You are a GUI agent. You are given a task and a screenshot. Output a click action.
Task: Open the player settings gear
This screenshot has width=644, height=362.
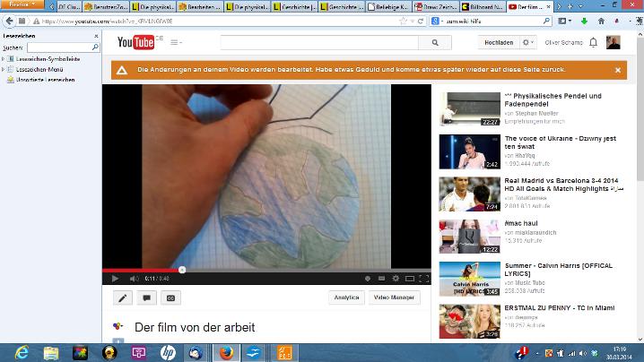394,279
